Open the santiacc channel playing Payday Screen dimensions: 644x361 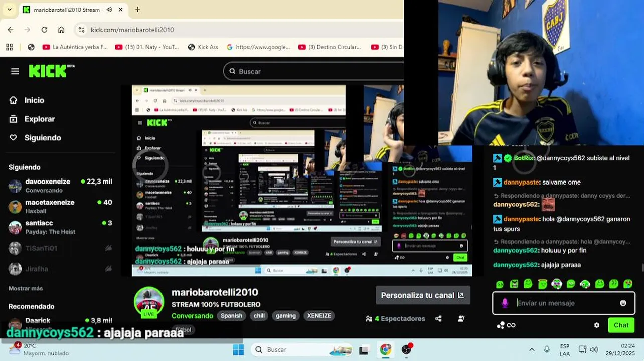coord(60,227)
